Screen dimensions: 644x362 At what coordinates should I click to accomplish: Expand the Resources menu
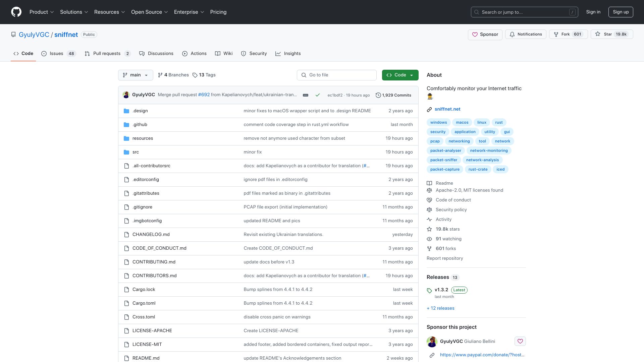[x=110, y=12]
